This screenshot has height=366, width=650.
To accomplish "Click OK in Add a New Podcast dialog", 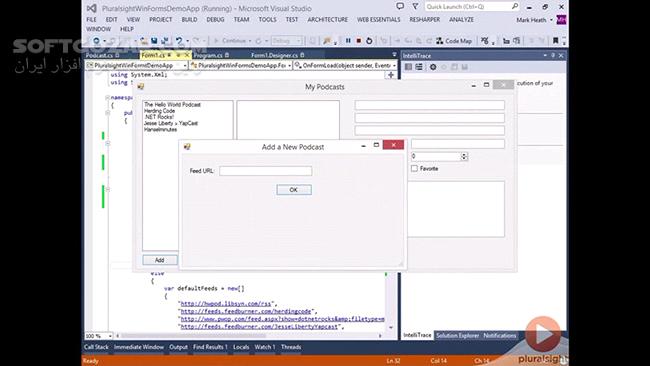I will click(294, 190).
